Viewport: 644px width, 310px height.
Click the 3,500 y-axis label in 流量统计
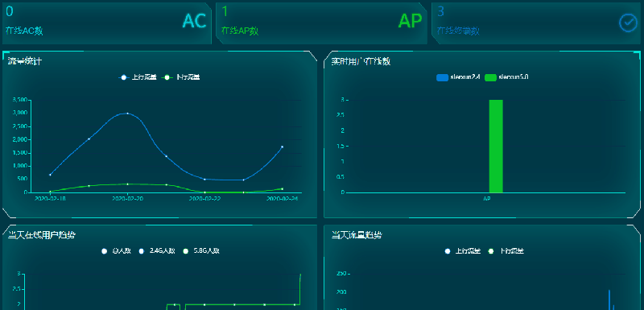[19, 100]
